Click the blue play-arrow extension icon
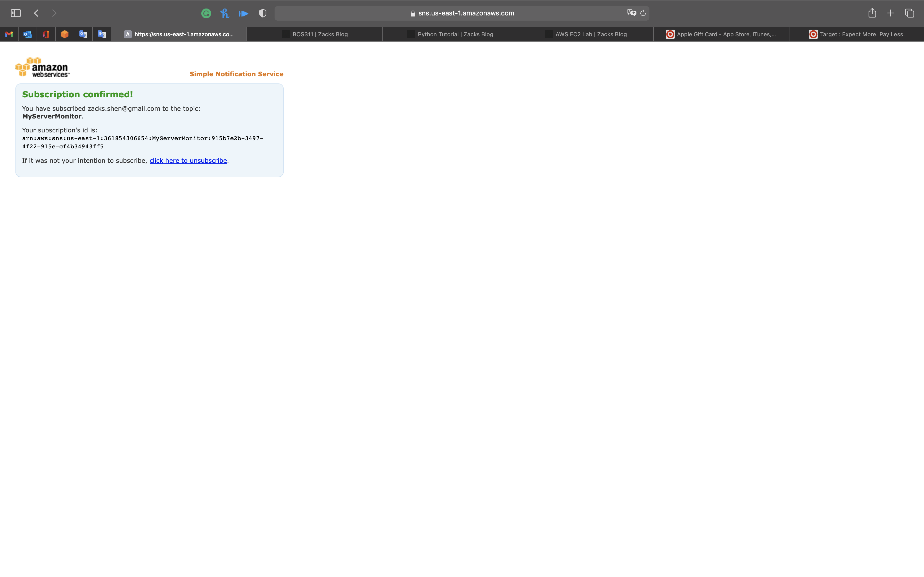This screenshot has width=924, height=577. 244,14
